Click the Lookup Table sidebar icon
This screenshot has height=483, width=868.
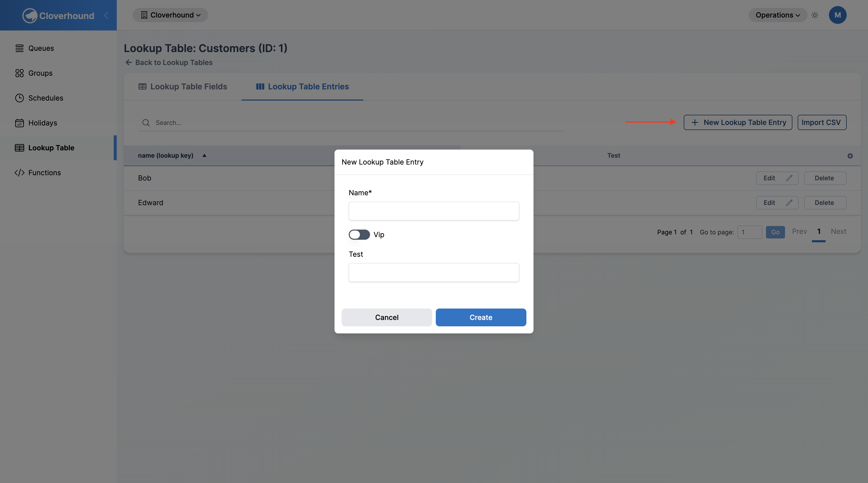tap(20, 148)
